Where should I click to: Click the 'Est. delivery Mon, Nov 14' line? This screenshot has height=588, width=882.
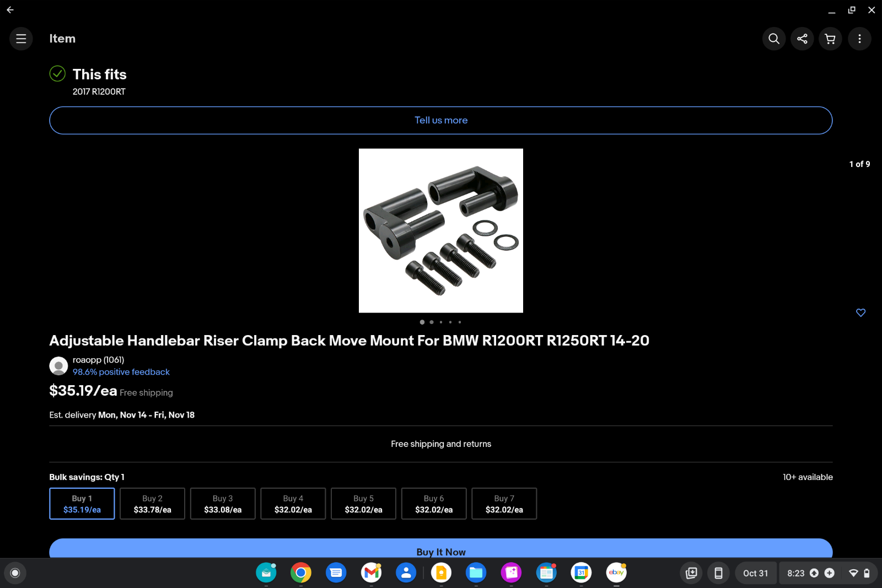[122, 415]
